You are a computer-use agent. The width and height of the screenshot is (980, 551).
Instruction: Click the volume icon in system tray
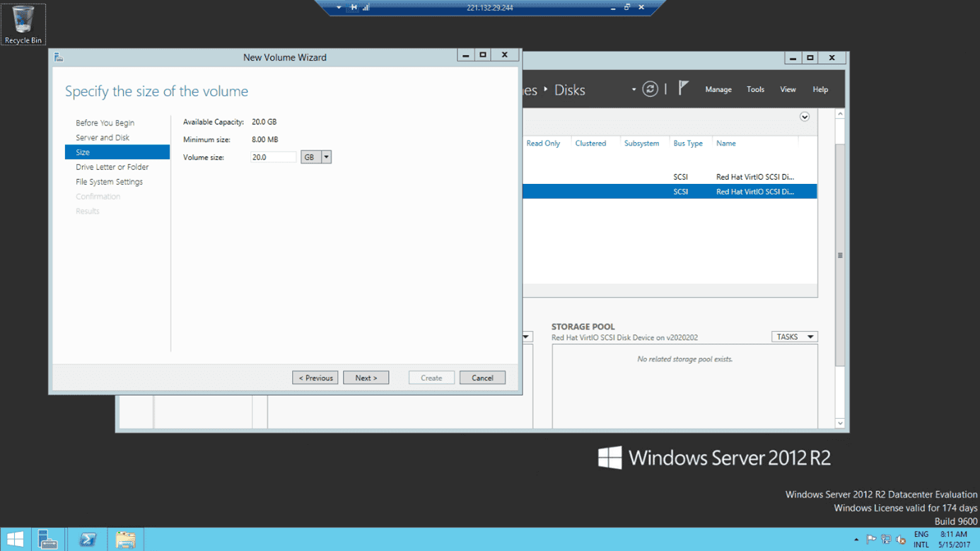[x=901, y=540]
